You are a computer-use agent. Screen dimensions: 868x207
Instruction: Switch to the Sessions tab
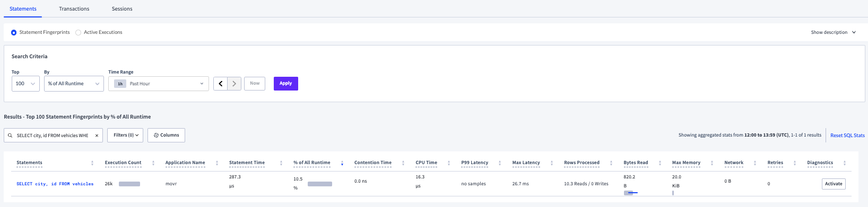pos(122,9)
